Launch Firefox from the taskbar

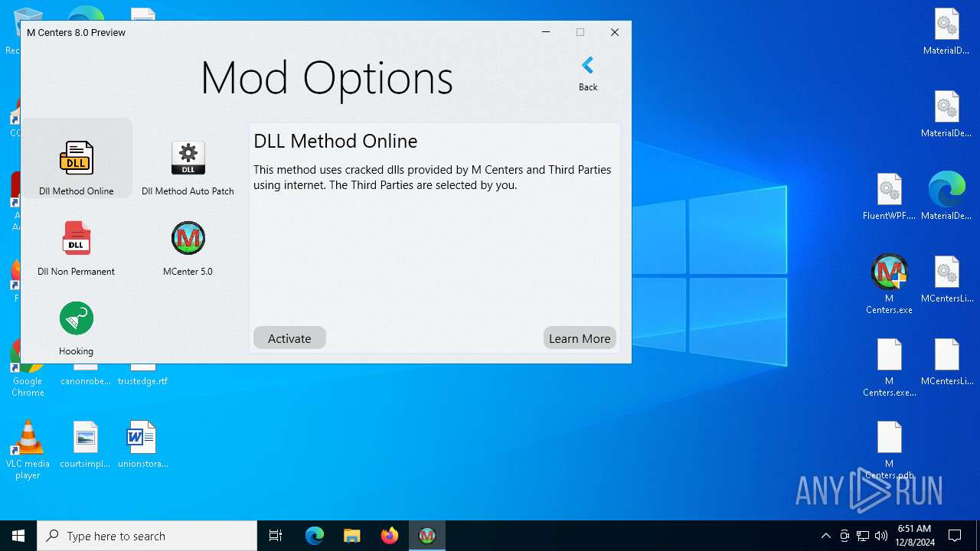[x=390, y=536]
